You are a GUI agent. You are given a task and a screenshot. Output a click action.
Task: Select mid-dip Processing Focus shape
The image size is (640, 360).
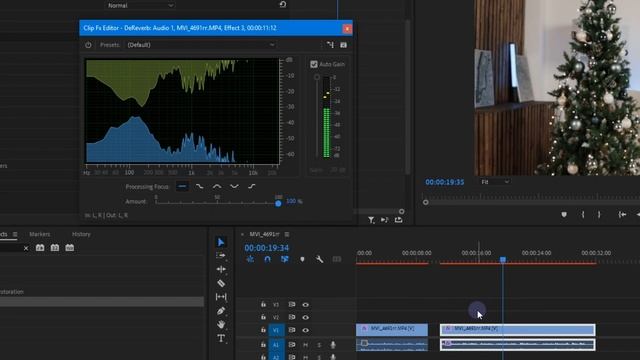(x=234, y=187)
